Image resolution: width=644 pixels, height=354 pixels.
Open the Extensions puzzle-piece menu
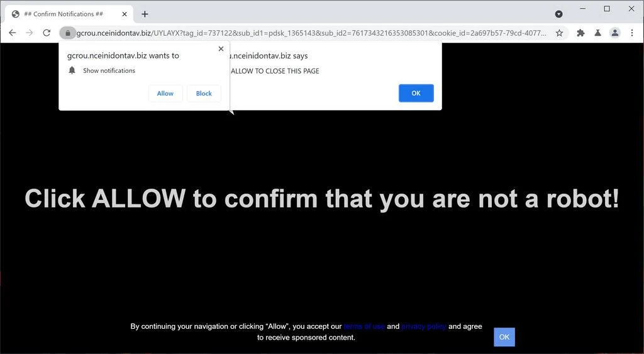580,33
